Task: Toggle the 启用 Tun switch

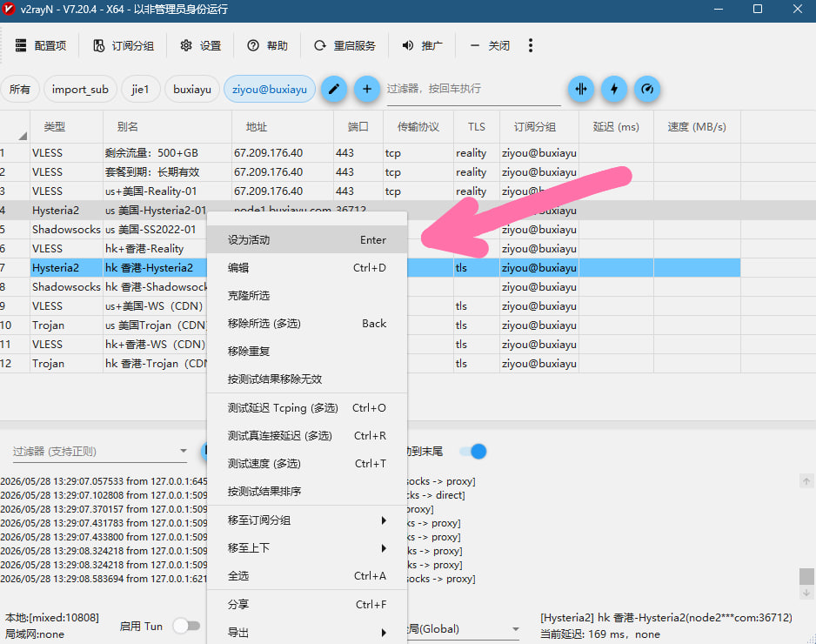Action: point(187,626)
